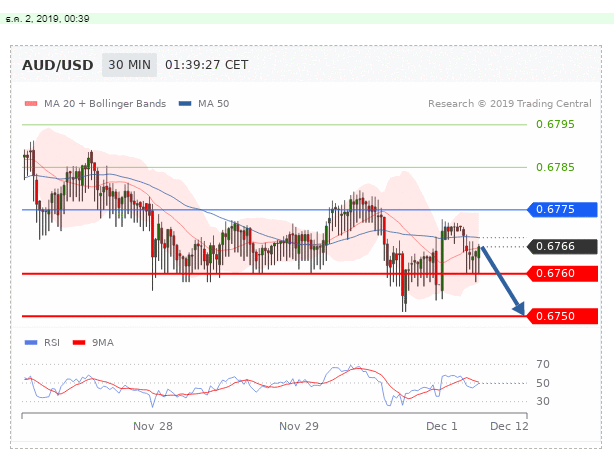Click the Dec 1 date axis label

pyautogui.click(x=442, y=426)
